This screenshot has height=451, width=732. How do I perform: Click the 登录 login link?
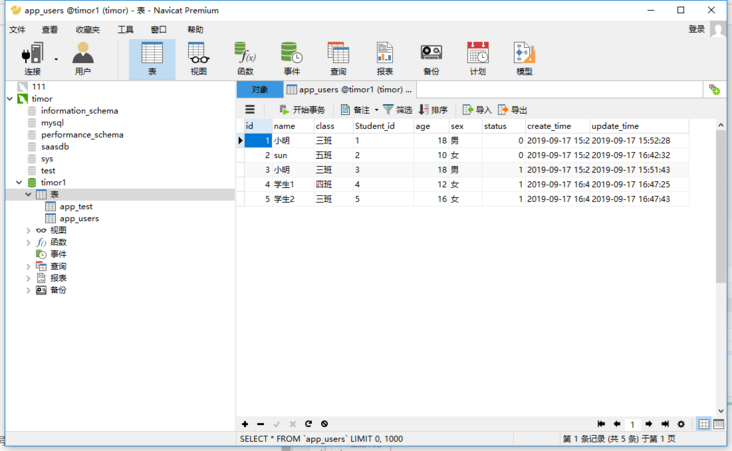point(697,29)
